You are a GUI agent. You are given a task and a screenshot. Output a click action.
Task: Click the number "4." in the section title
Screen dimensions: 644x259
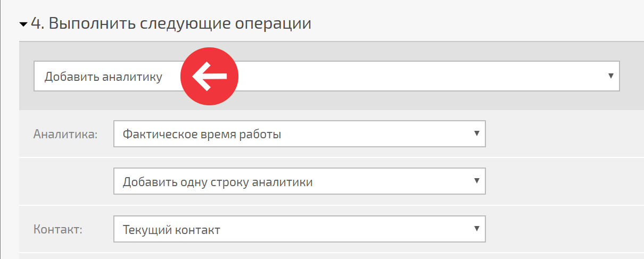point(38,24)
